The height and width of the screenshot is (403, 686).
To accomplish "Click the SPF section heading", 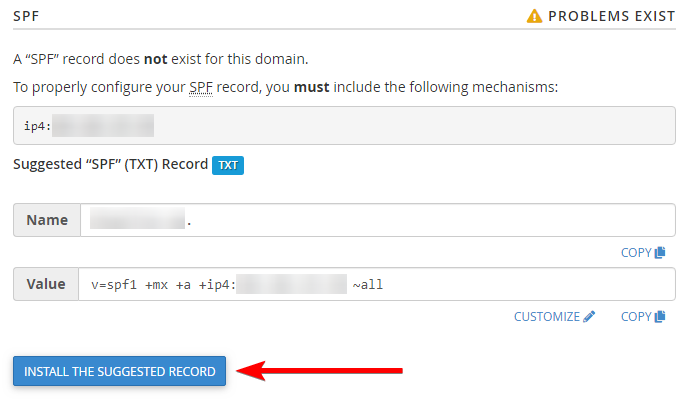I will (26, 16).
